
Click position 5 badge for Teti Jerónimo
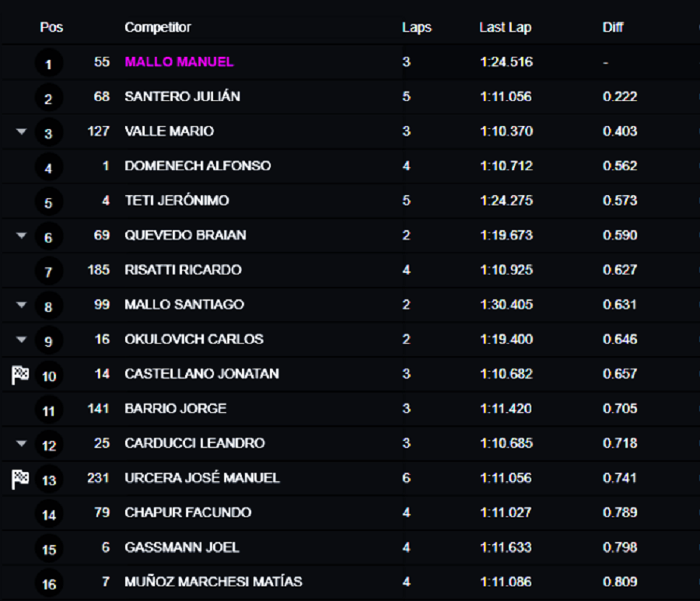[x=49, y=203]
